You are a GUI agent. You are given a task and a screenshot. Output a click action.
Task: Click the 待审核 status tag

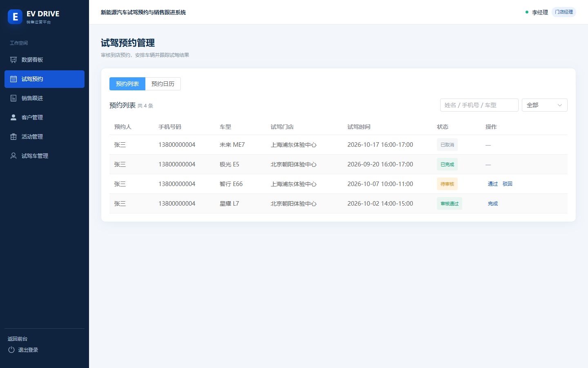(447, 184)
